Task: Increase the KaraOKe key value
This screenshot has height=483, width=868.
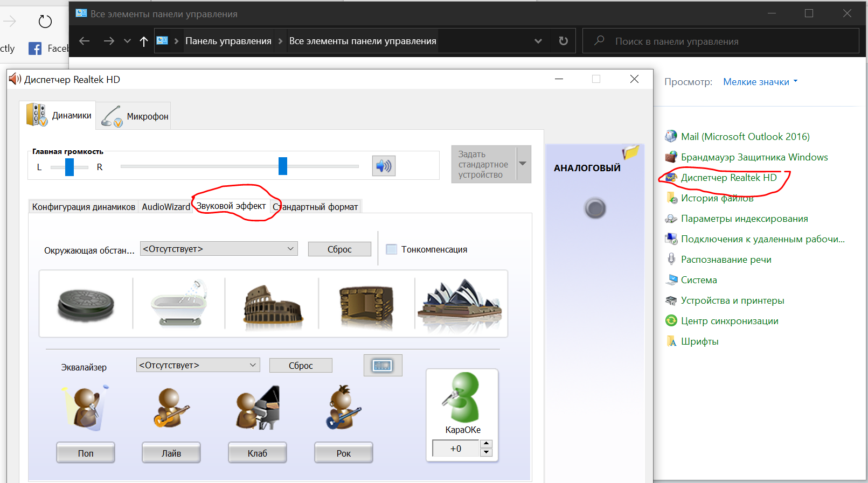Action: [x=487, y=444]
